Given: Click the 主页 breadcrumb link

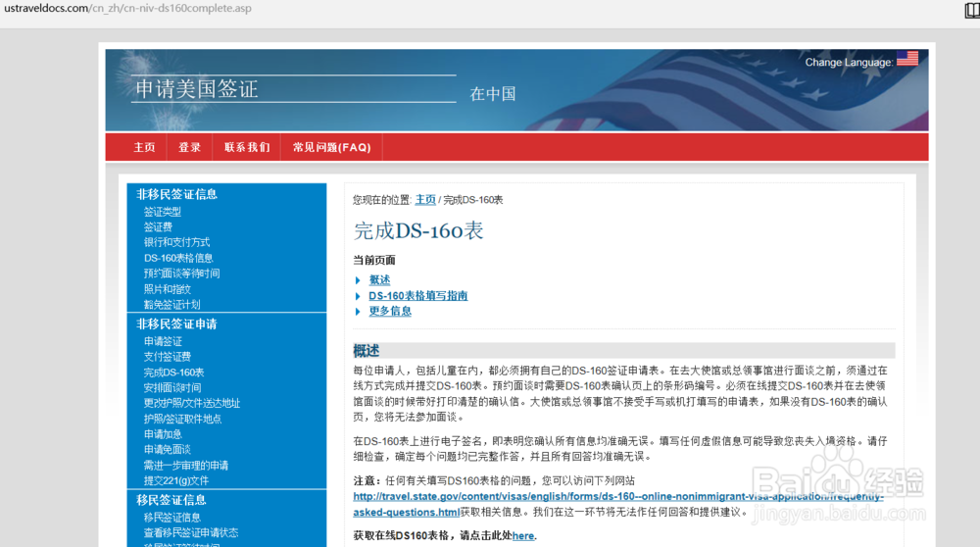Looking at the screenshot, I should [425, 199].
